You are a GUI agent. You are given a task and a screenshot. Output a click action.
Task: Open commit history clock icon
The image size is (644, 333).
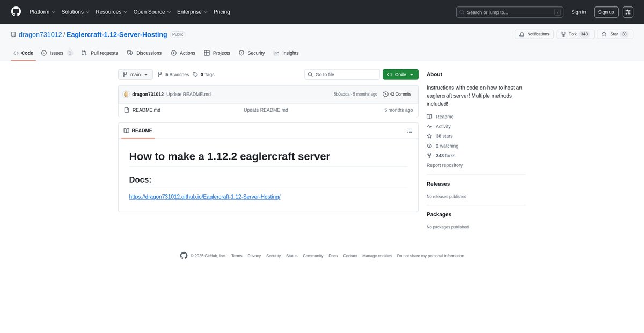(x=386, y=94)
